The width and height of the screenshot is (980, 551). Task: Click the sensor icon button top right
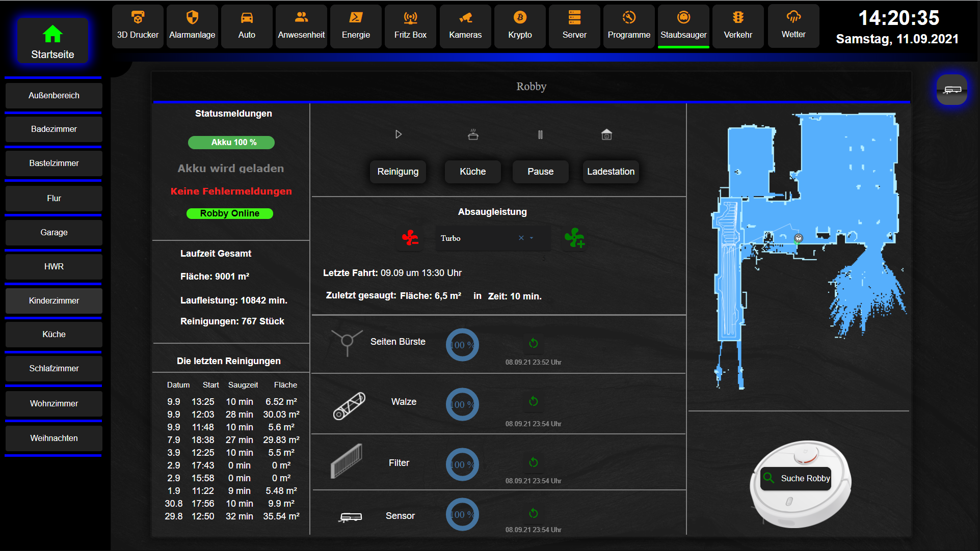[952, 90]
